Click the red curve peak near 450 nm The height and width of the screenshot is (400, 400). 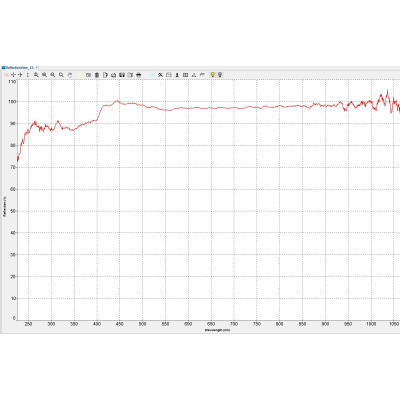pos(117,100)
